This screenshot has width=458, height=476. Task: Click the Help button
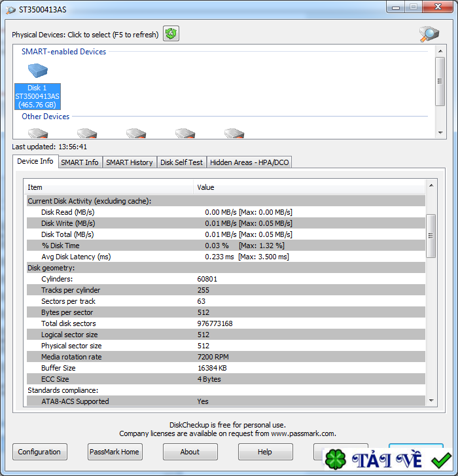(265, 452)
